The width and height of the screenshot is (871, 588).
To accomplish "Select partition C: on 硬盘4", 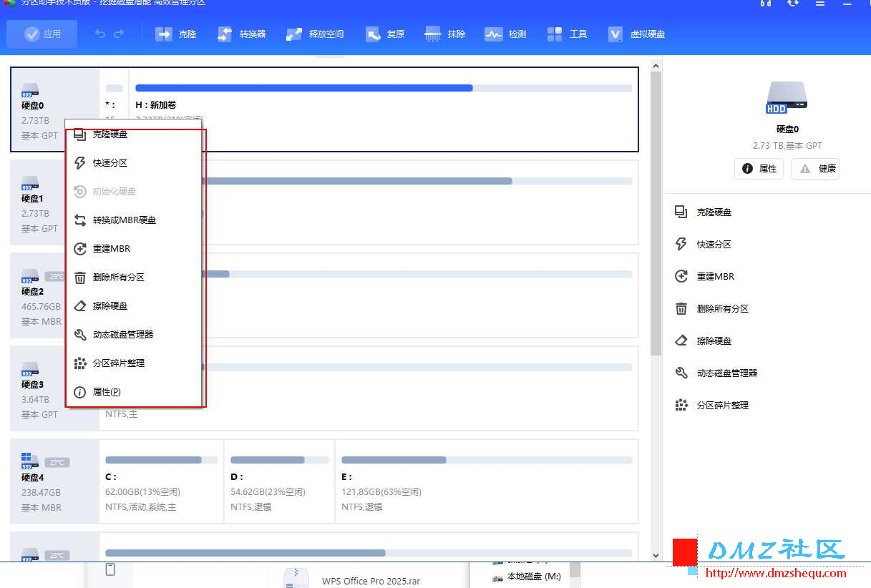I will (162, 481).
